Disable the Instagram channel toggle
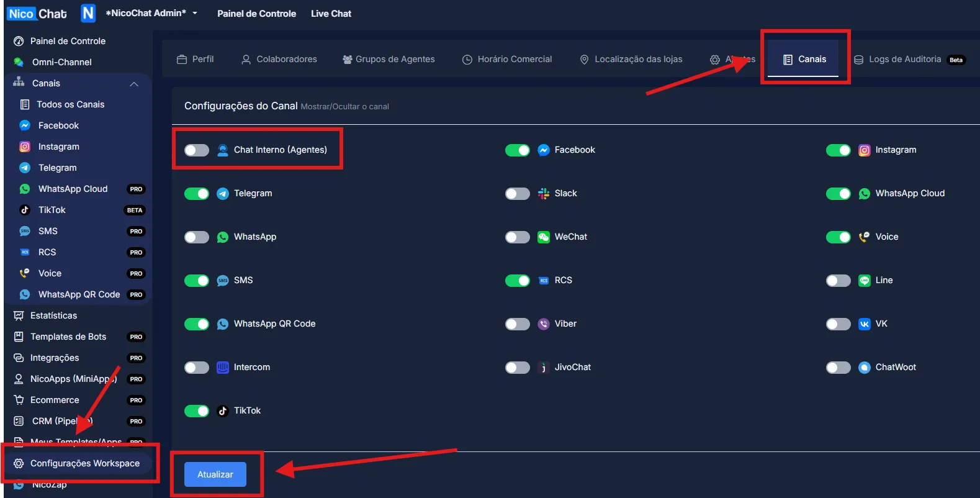Screen dimensions: 980x498 [838, 150]
